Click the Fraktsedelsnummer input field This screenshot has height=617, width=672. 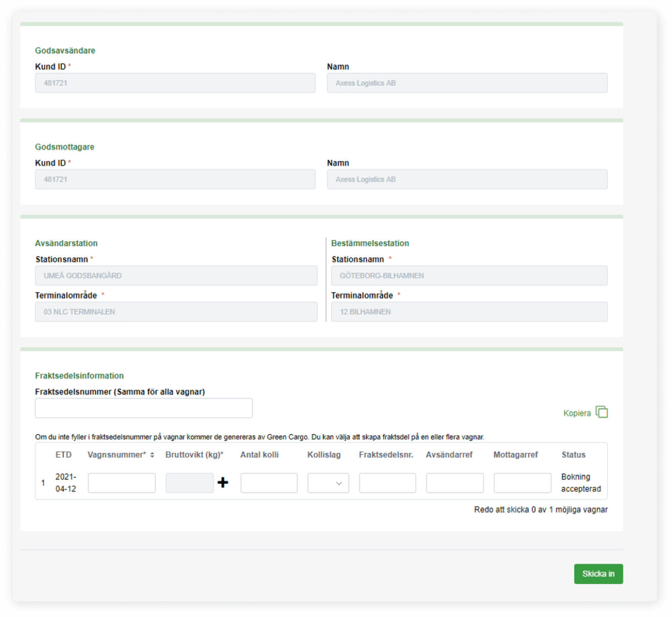point(143,407)
